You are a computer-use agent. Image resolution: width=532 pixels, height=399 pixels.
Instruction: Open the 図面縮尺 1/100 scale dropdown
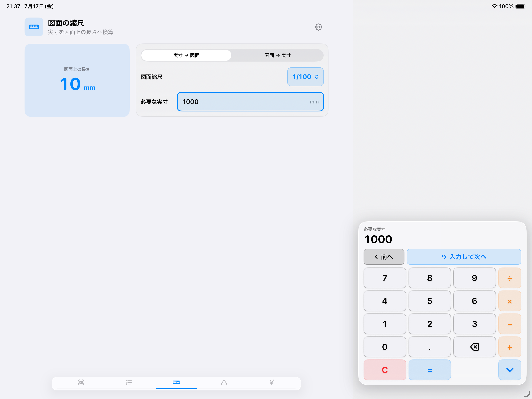click(x=305, y=77)
